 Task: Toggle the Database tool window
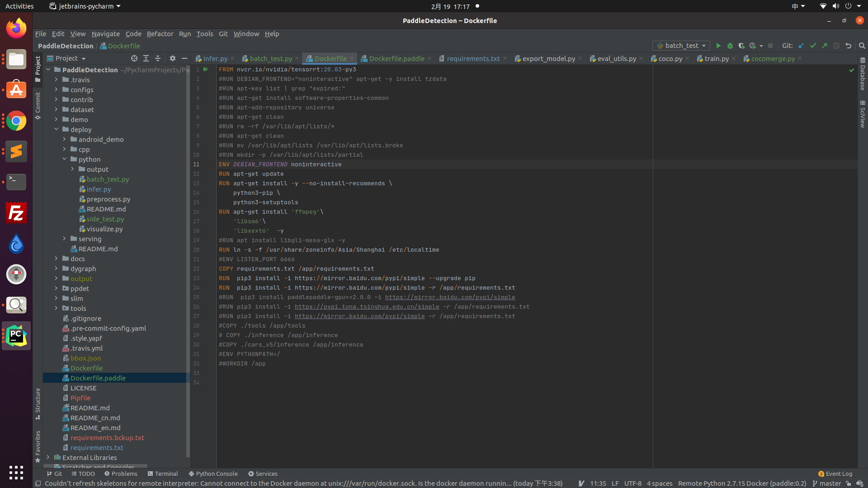point(863,77)
